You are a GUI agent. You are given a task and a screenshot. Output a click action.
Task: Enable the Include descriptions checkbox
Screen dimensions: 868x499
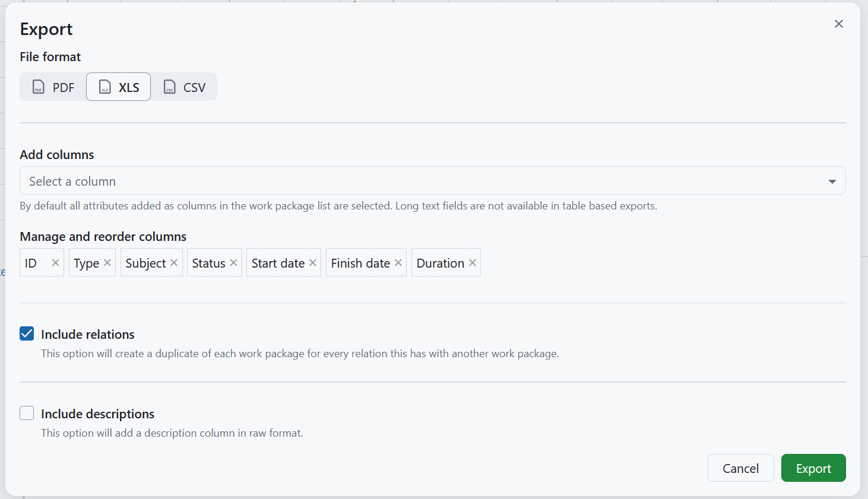(x=27, y=413)
